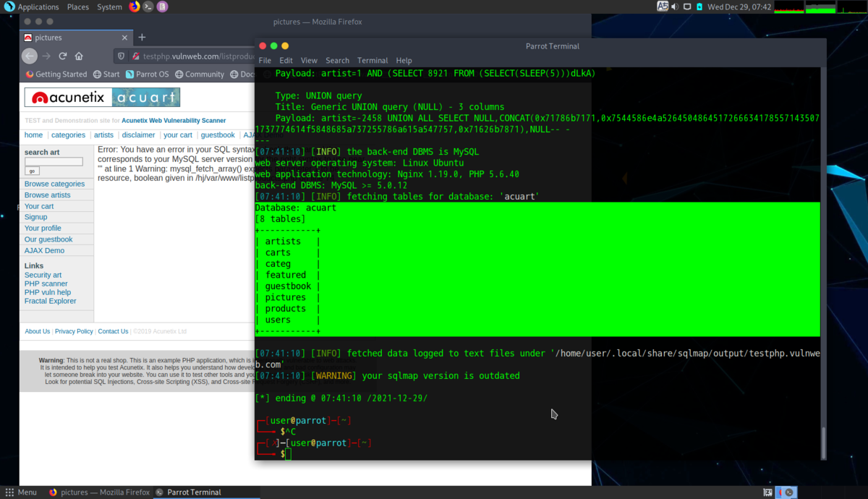
Task: Click Your profile sidebar link
Action: (x=43, y=229)
